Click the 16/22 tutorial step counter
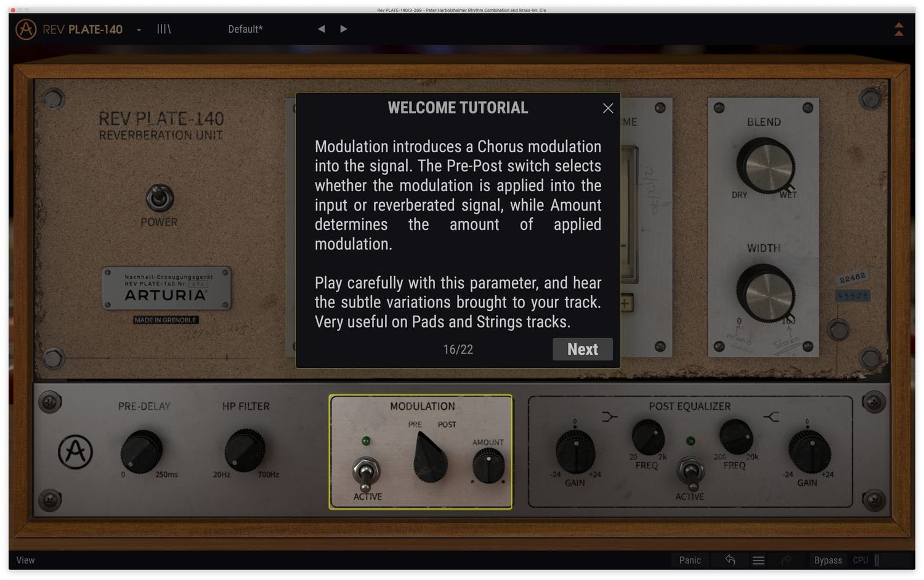 click(x=458, y=349)
